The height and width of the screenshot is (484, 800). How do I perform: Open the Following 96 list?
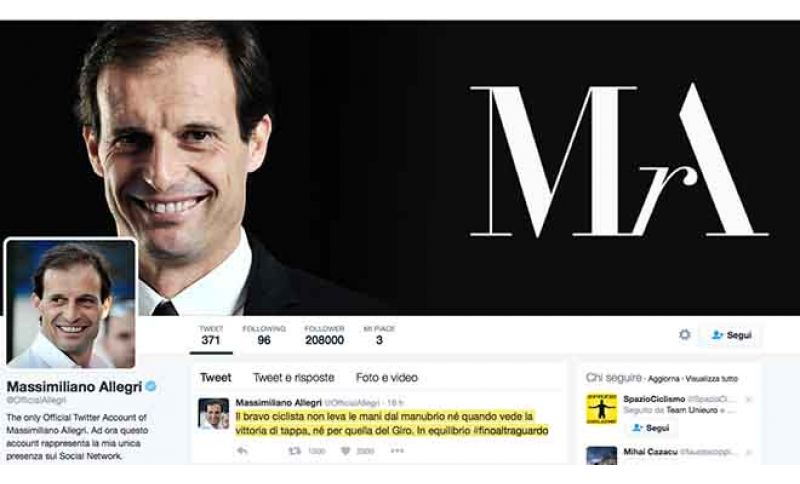click(x=264, y=336)
